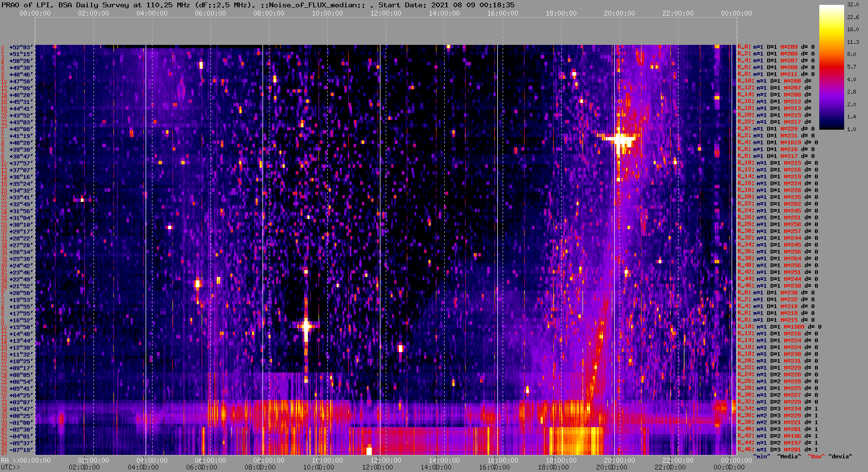Click the 18:00:00 label on the bottom UTC axis
868x472 pixels.
click(553, 467)
